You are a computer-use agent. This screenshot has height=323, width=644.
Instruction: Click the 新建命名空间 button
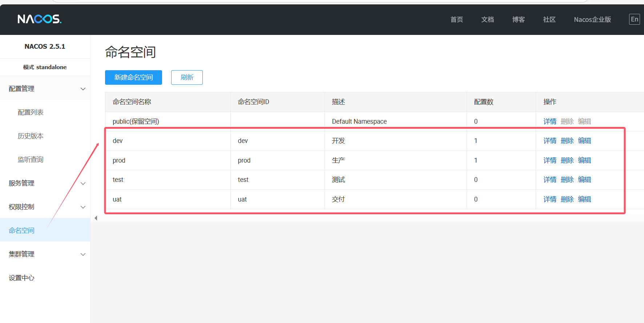coord(133,77)
